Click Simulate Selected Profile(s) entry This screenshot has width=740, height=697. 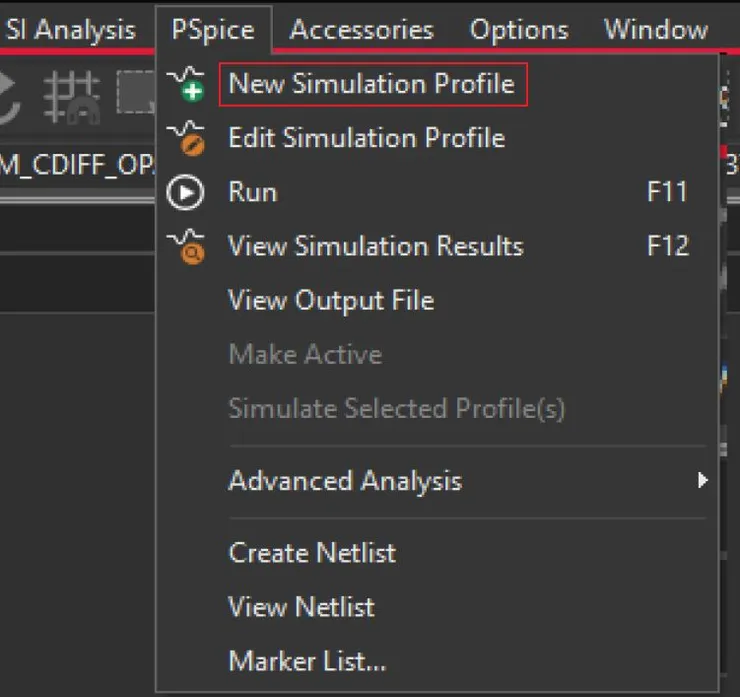pos(396,408)
